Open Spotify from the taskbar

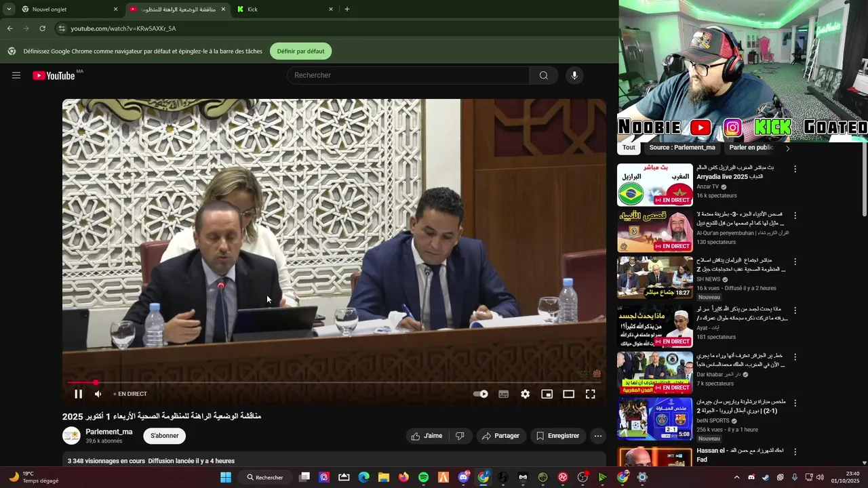point(423,477)
